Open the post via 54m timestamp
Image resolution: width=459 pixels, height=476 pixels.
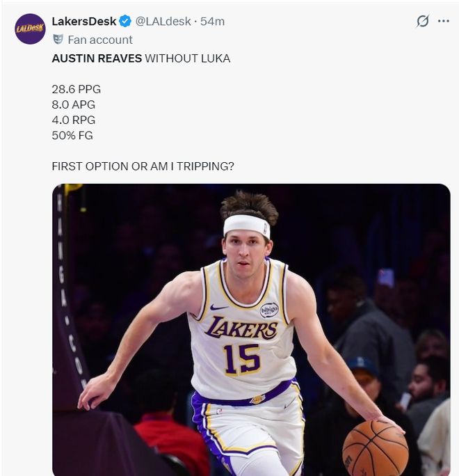click(212, 22)
